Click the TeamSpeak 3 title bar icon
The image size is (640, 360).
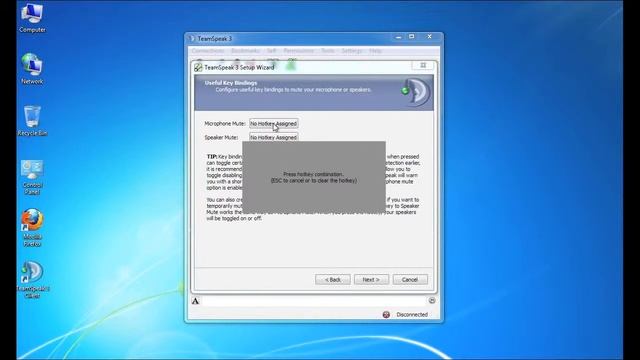point(191,38)
